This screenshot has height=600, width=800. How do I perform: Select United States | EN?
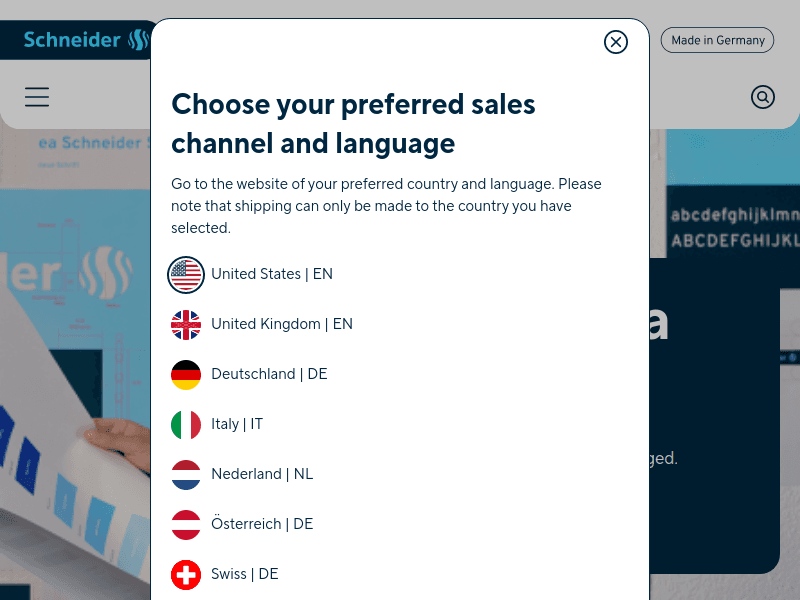pos(272,274)
